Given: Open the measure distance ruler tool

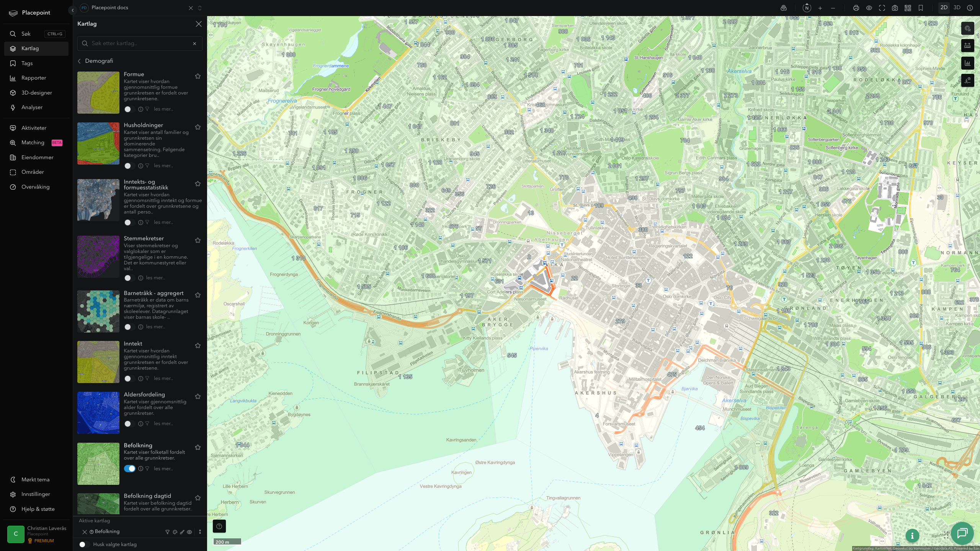Looking at the screenshot, I should tap(967, 46).
